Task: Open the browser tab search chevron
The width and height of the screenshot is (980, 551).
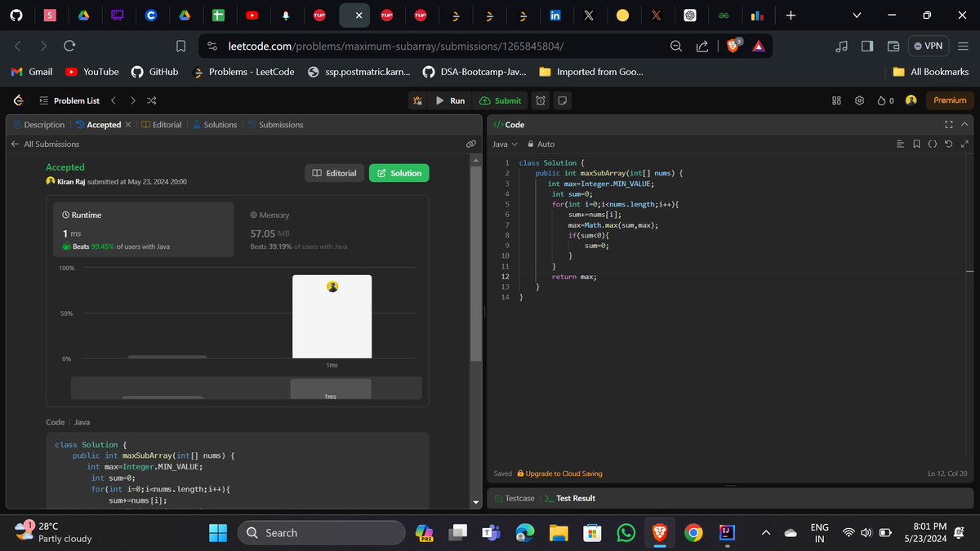Action: coord(857,16)
